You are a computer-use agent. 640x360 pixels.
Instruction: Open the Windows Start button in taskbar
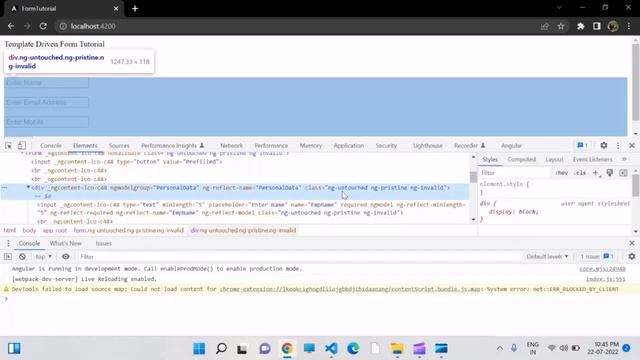point(199,349)
